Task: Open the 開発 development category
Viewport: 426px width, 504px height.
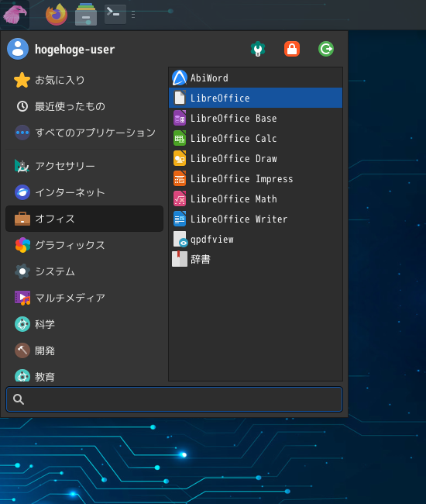Action: pyautogui.click(x=84, y=350)
